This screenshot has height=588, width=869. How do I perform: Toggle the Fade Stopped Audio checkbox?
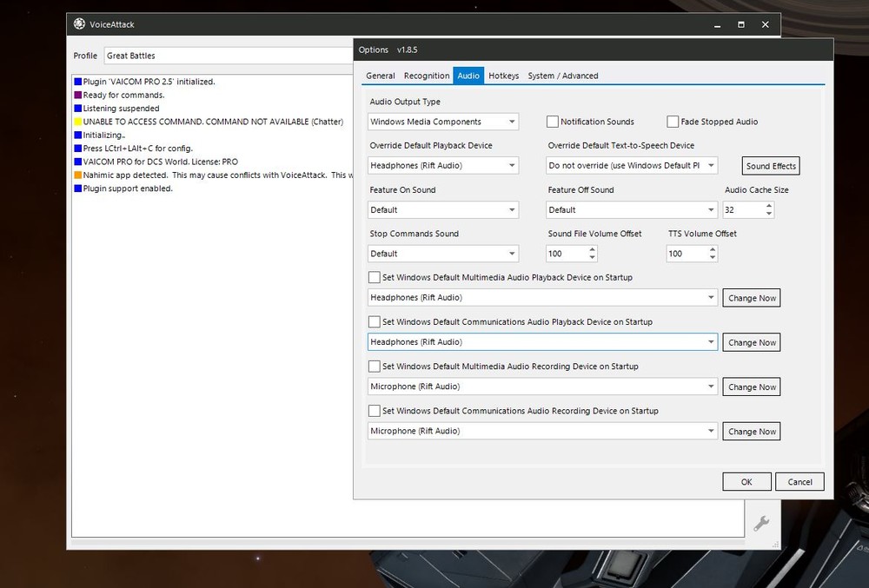673,122
